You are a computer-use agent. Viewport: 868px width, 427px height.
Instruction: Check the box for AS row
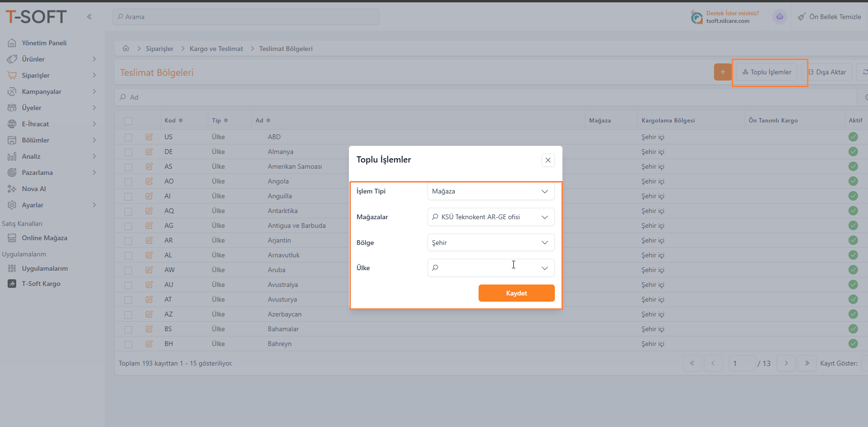coord(128,167)
